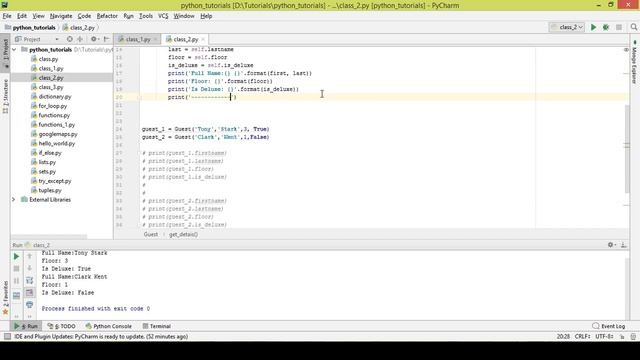Toggle soft-wrap icon in Run panel
This screenshot has height=360, width=640.
point(29,280)
